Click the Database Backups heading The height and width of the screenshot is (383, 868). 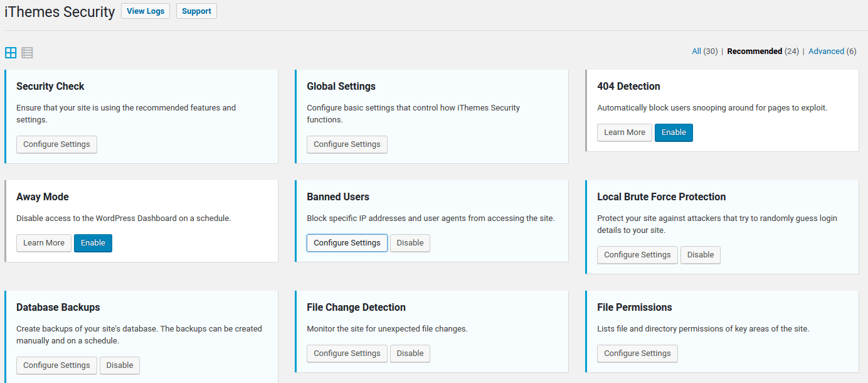(58, 307)
